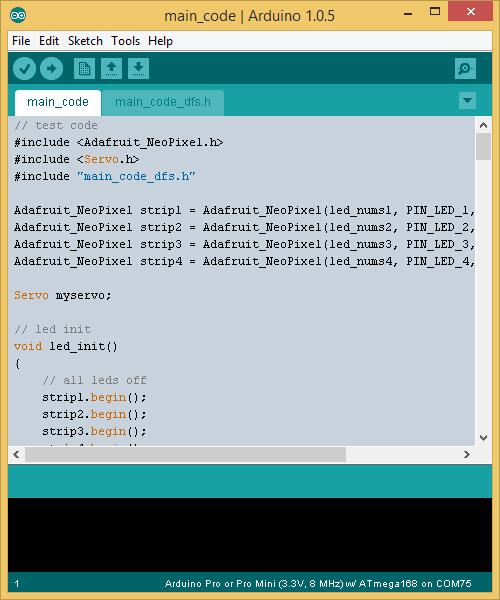The height and width of the screenshot is (600, 500).
Task: Click 'led_nums2' argument in the code
Action: [360, 227]
